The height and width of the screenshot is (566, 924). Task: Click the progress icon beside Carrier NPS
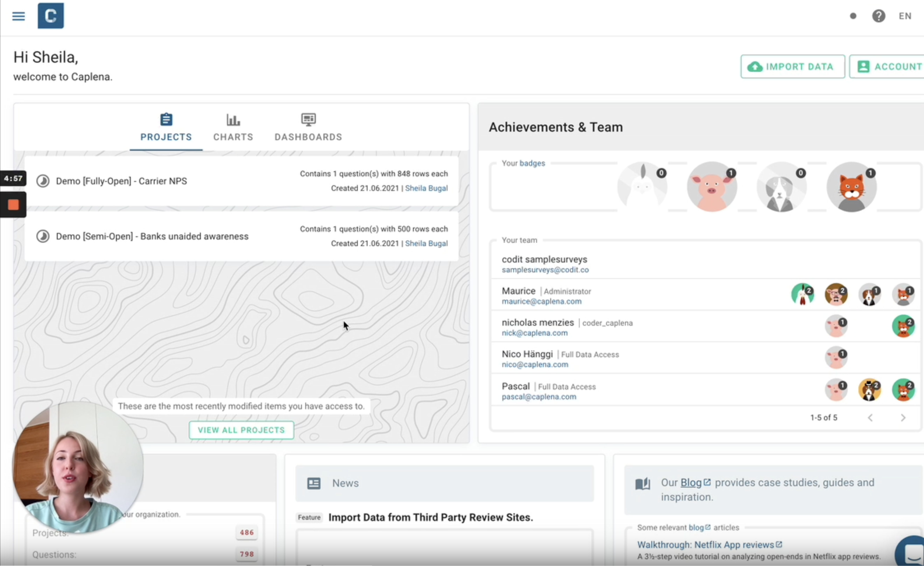click(x=43, y=181)
